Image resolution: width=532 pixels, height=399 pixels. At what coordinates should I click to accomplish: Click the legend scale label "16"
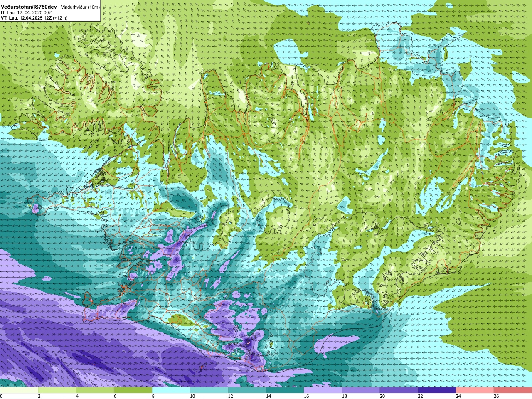306,396
